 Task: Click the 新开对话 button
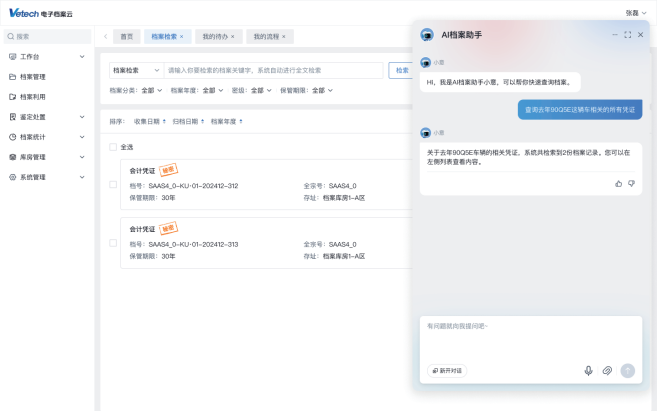pyautogui.click(x=447, y=371)
